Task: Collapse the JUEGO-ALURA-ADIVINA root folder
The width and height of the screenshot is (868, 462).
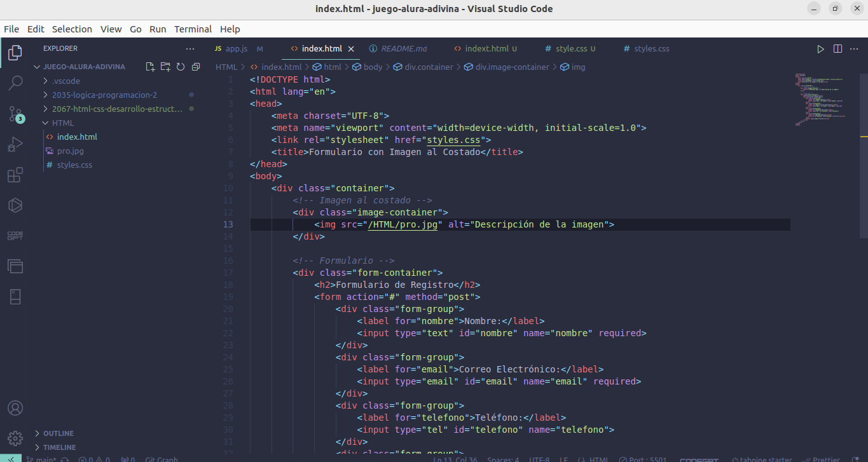Action: pyautogui.click(x=84, y=67)
